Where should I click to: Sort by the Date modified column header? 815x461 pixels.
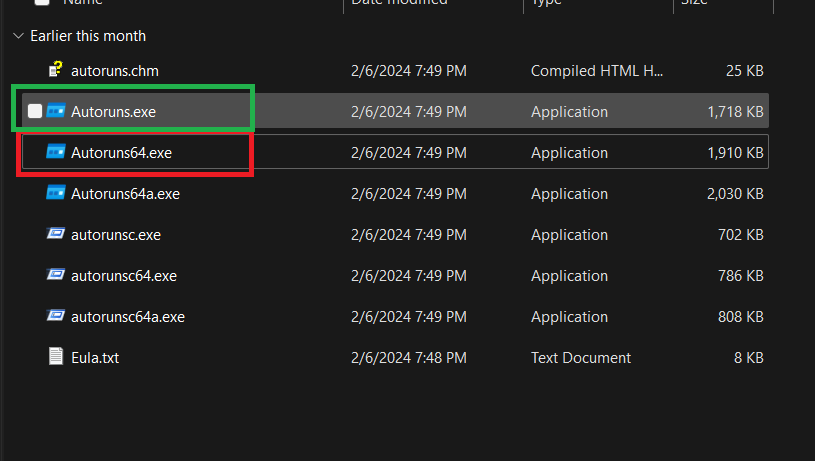pos(400,3)
